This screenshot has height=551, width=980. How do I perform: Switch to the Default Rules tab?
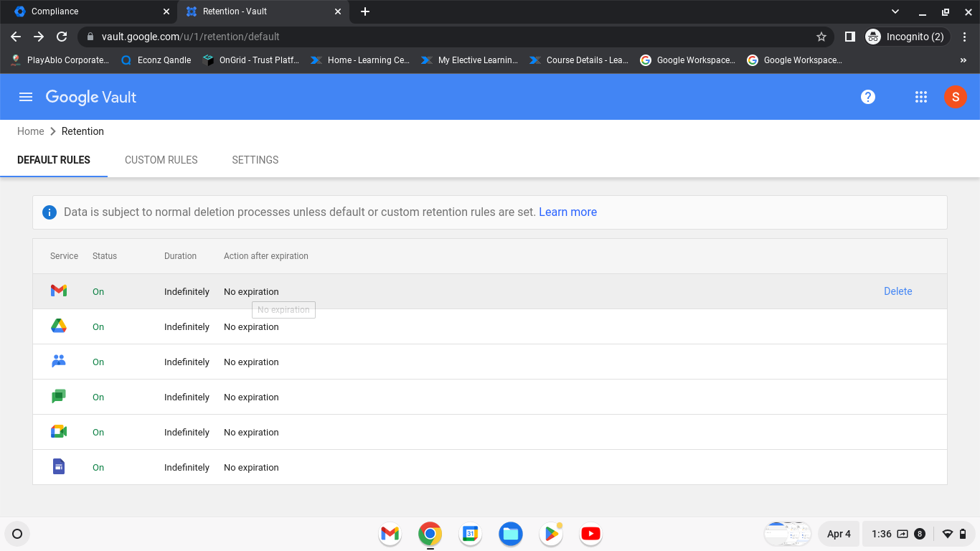click(54, 160)
